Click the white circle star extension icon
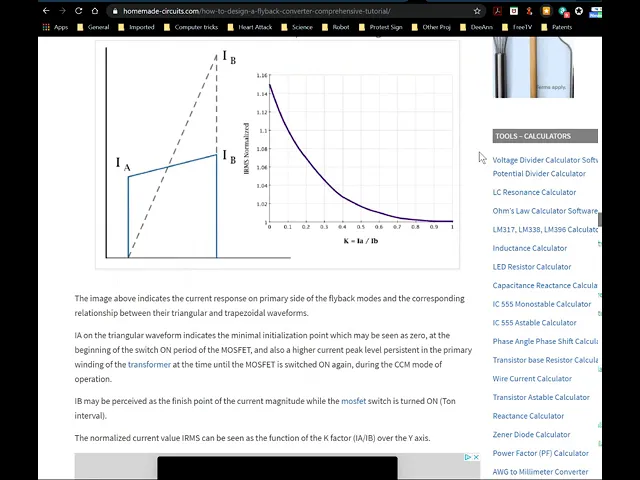 (x=579, y=11)
